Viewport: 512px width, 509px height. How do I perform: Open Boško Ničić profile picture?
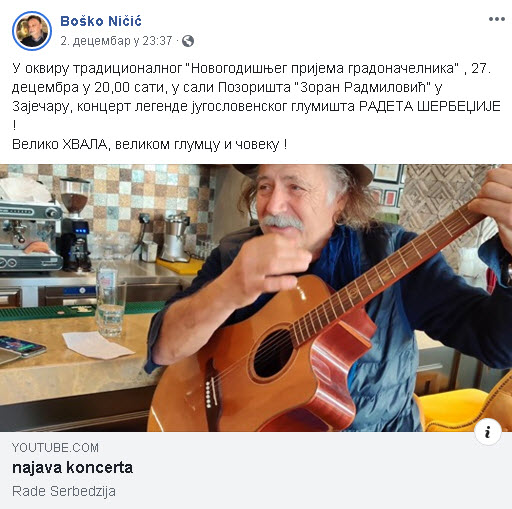(x=32, y=31)
